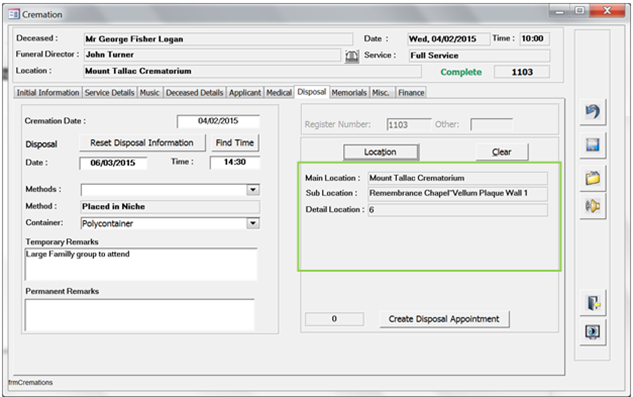Click Reset Disposal Information button
633x397 pixels.
pos(142,143)
